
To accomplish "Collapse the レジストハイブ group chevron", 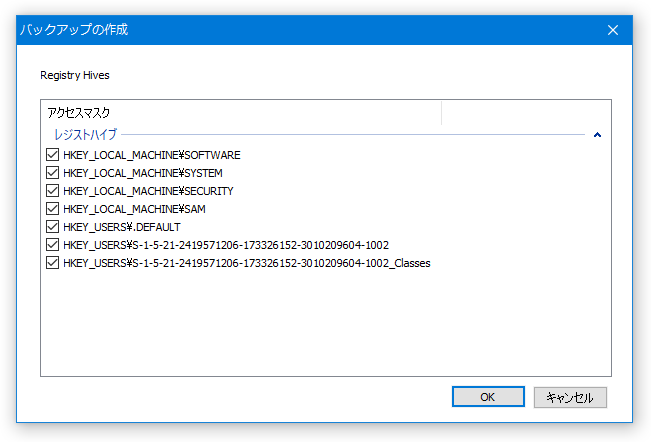I will point(597,135).
